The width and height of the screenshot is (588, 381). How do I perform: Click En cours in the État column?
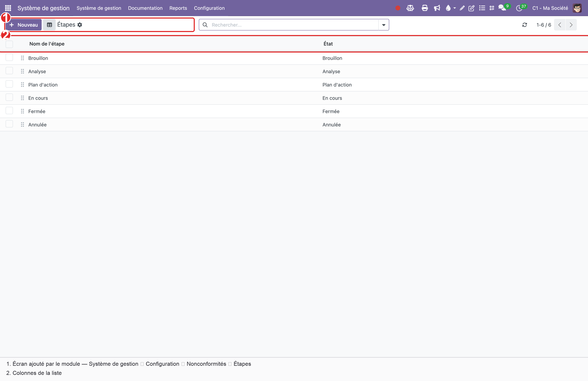pos(332,98)
